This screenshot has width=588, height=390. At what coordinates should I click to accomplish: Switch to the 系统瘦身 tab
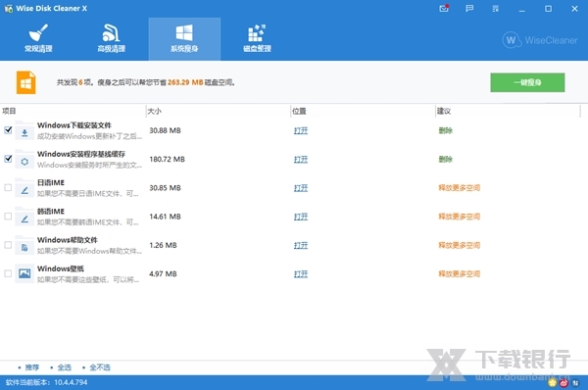(x=184, y=38)
